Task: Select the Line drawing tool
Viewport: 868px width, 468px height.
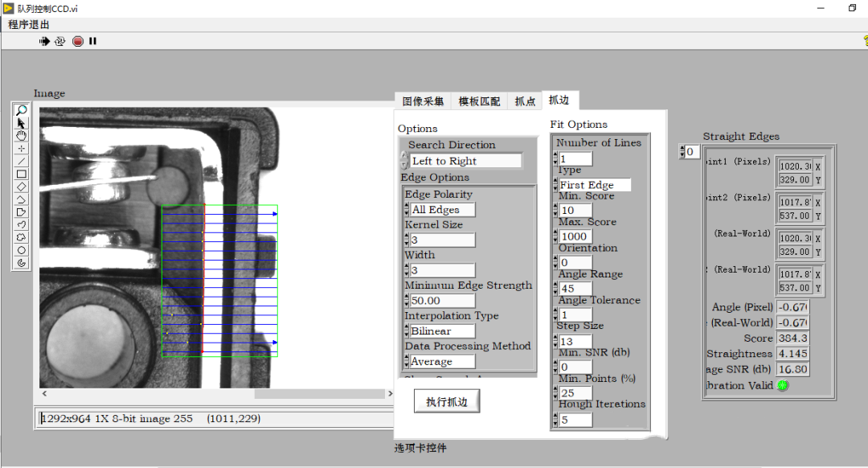Action: (21, 161)
